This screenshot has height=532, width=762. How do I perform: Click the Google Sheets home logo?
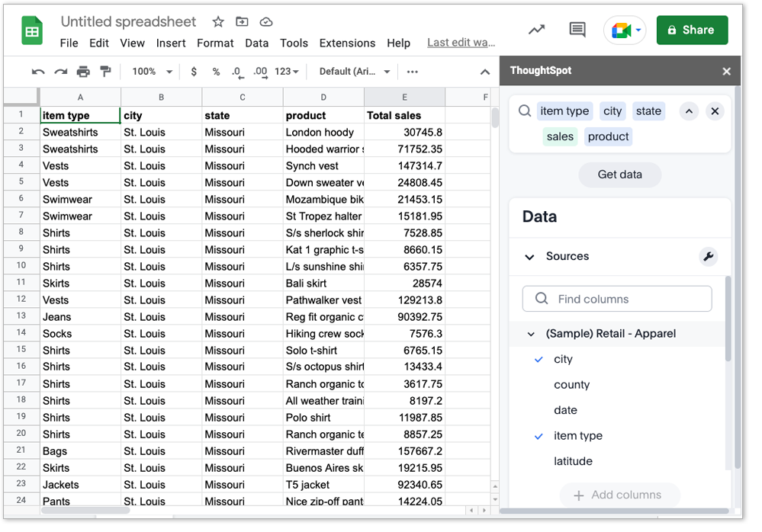[31, 30]
